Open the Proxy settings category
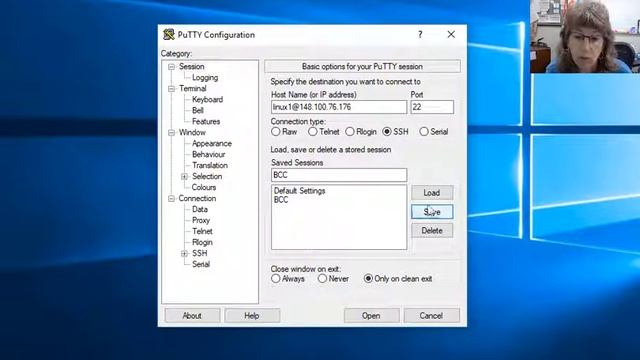Image resolution: width=640 pixels, height=360 pixels. 201,220
